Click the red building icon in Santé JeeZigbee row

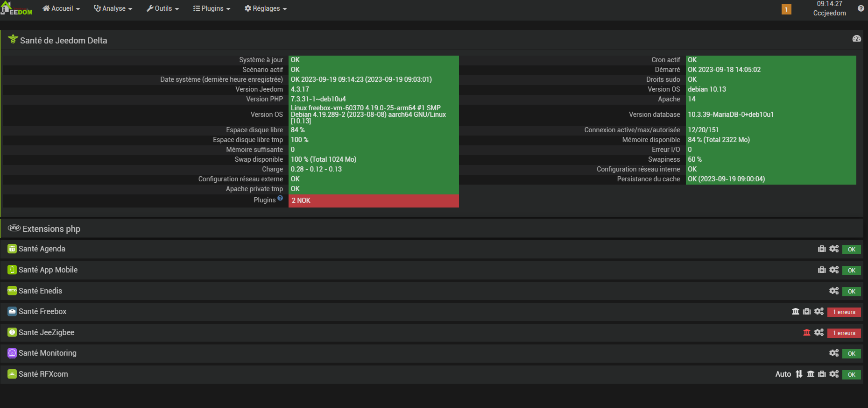[807, 333]
